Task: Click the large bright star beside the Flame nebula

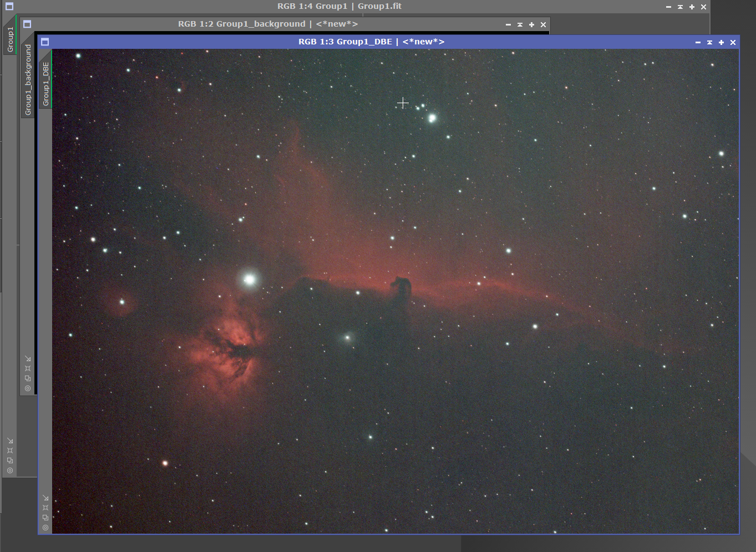Action: coord(250,279)
